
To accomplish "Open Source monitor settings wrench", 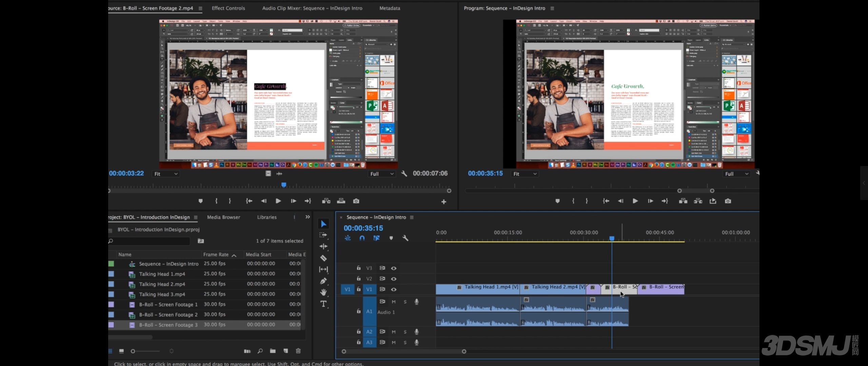I will pyautogui.click(x=404, y=174).
